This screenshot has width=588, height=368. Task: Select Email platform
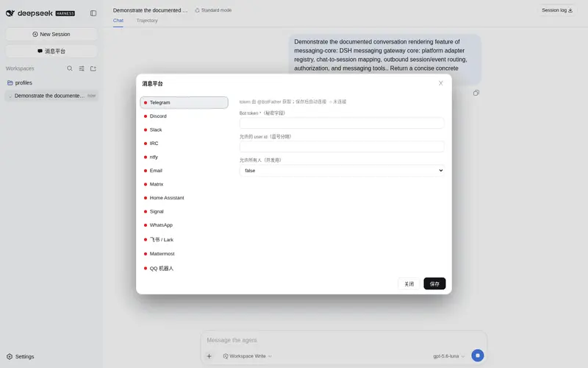click(x=184, y=171)
